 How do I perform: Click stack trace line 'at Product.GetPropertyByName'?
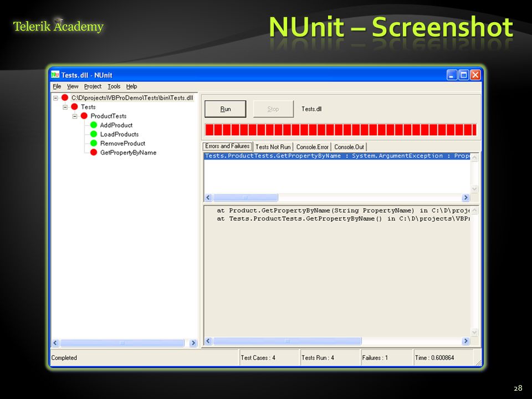click(342, 211)
